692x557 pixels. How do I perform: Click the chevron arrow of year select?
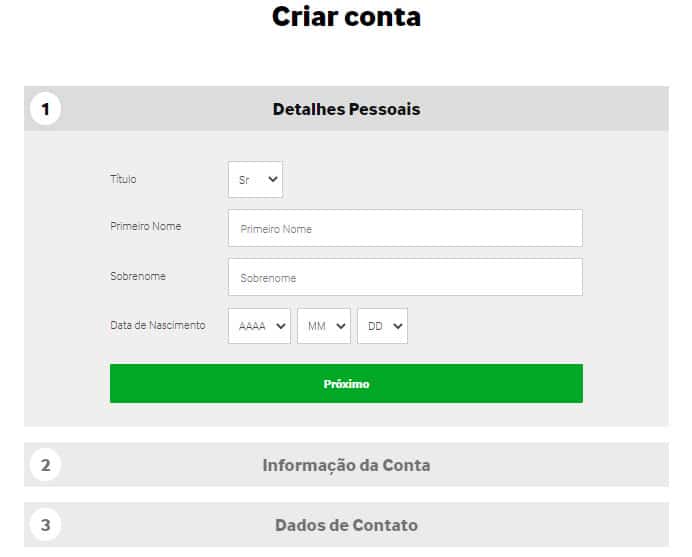click(281, 326)
